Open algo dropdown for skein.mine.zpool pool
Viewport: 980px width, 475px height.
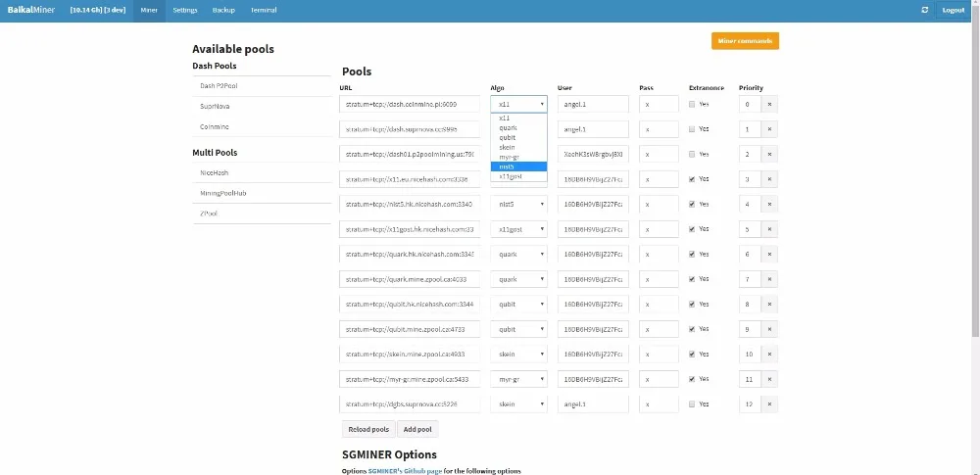(x=518, y=355)
